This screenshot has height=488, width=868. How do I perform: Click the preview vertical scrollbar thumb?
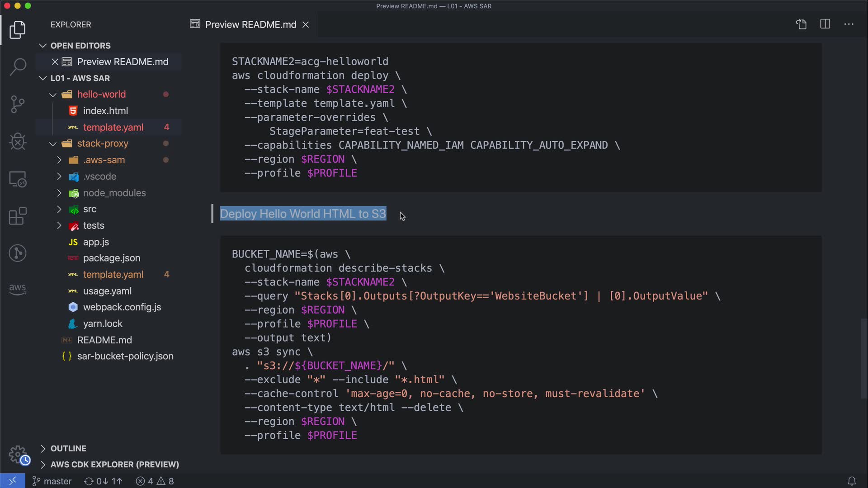pyautogui.click(x=863, y=359)
